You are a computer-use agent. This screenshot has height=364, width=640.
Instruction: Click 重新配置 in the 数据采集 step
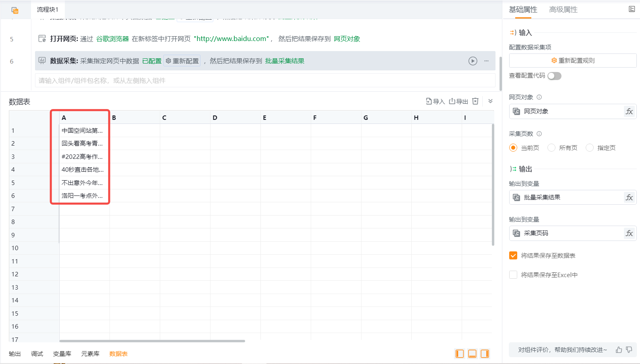182,61
